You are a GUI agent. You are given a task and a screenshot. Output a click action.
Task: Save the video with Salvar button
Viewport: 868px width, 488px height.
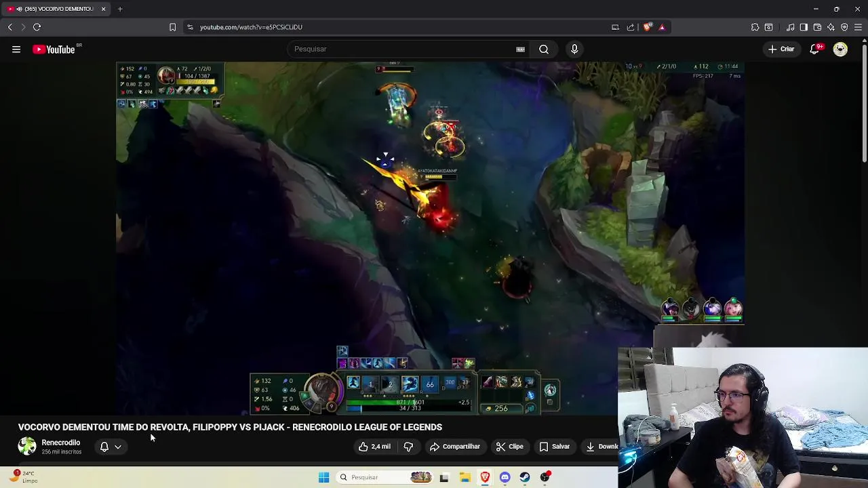pos(554,447)
